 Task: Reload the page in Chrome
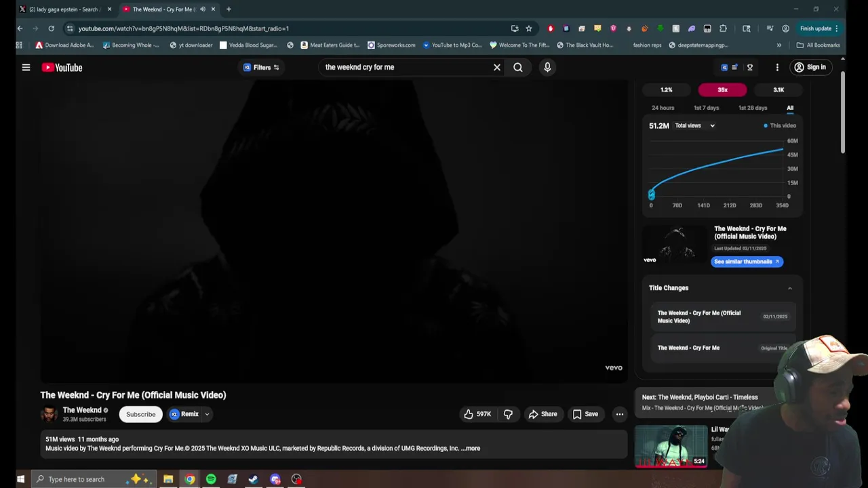click(51, 28)
